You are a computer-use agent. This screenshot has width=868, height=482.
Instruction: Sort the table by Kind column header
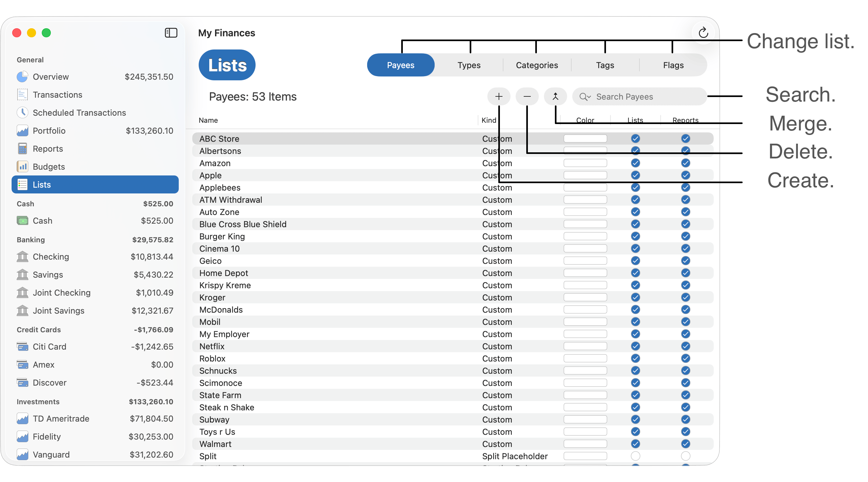(x=488, y=120)
